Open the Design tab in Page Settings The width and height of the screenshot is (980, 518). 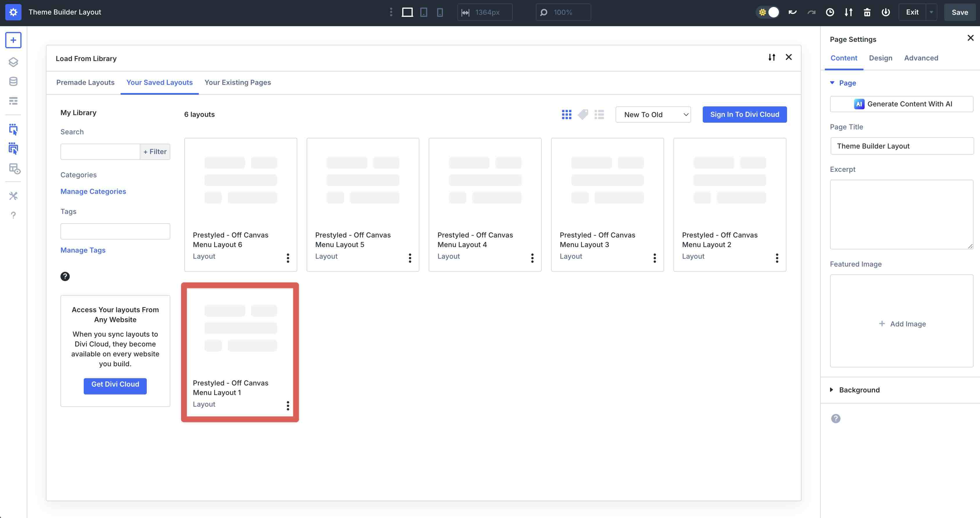[880, 58]
